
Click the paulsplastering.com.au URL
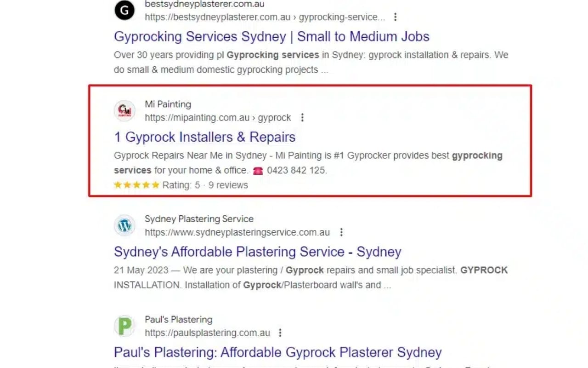tap(207, 333)
